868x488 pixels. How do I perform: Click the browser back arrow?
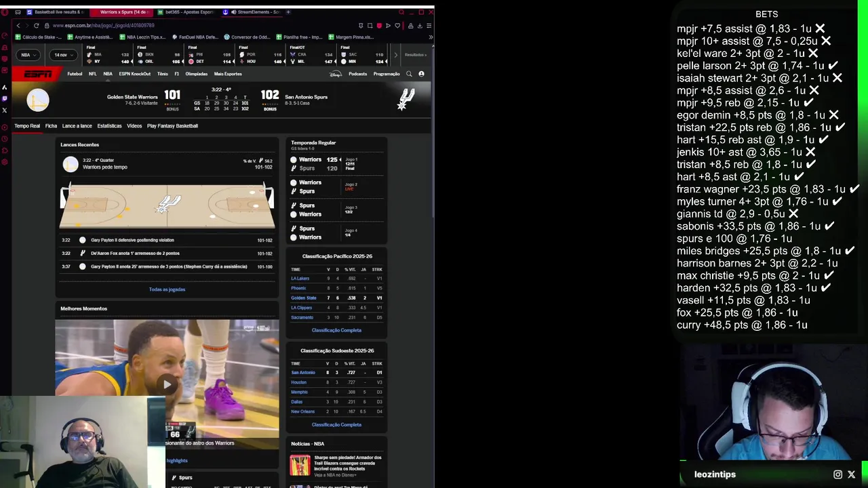18,26
